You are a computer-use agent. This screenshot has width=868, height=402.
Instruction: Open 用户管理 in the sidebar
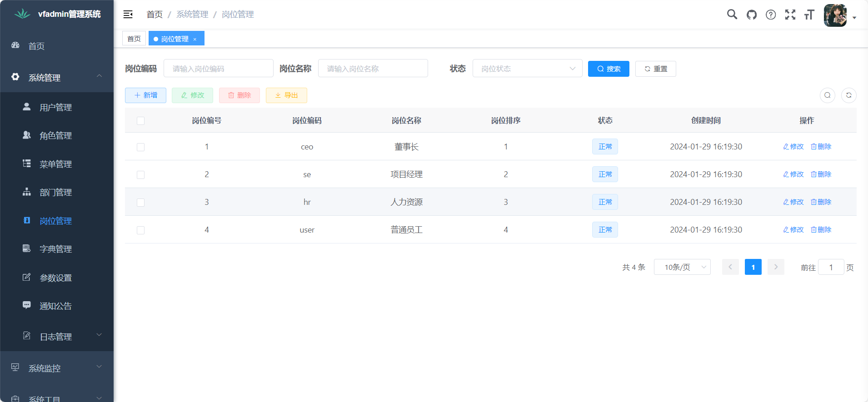click(x=55, y=108)
